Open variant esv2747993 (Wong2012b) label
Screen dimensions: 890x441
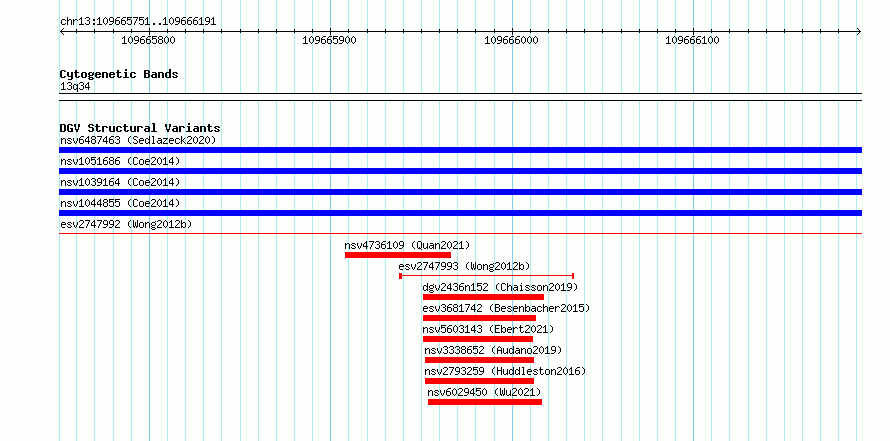tap(464, 266)
